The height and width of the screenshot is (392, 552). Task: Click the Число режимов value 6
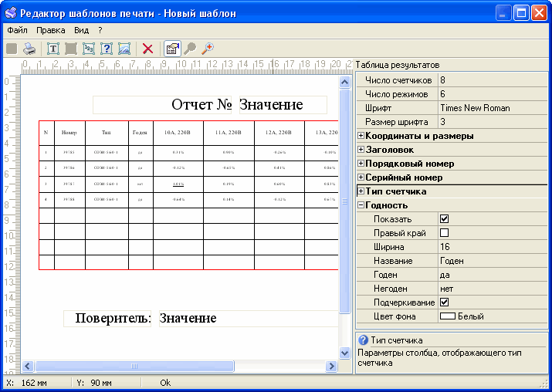tap(493, 94)
